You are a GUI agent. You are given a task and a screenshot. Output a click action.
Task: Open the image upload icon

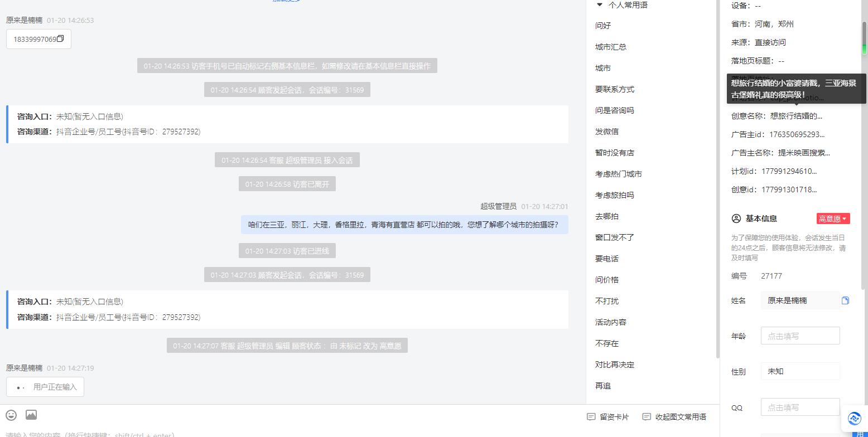31,415
